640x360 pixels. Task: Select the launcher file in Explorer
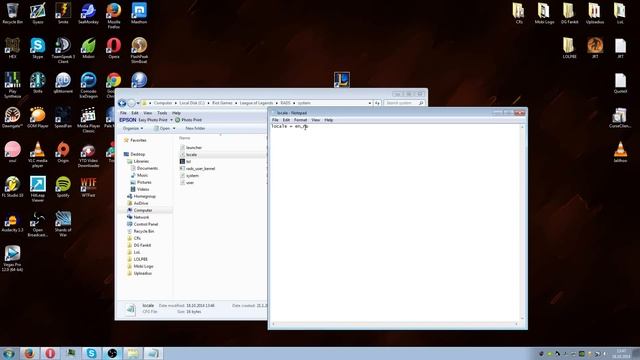[x=194, y=147]
